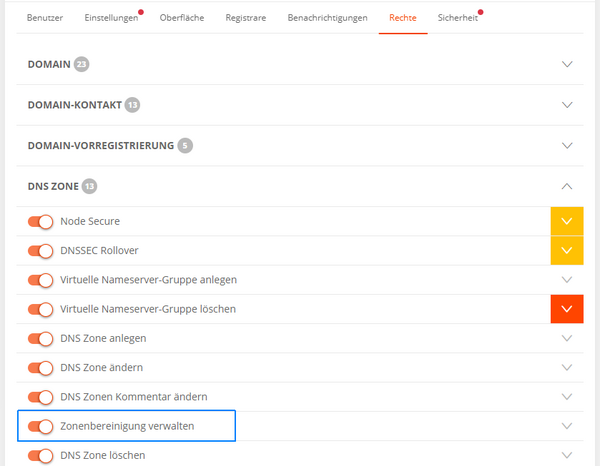Toggle the Zonenbereinigung verwalten switch
600x466 pixels.
pos(40,426)
